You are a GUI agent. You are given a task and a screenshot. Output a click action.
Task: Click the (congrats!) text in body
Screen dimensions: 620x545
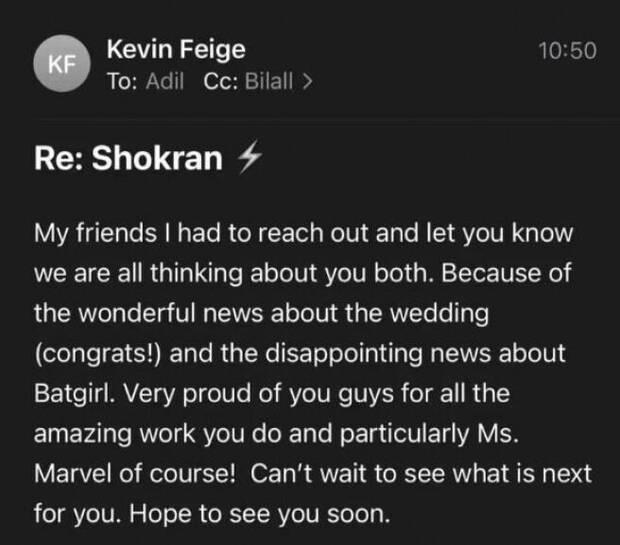[98, 354]
